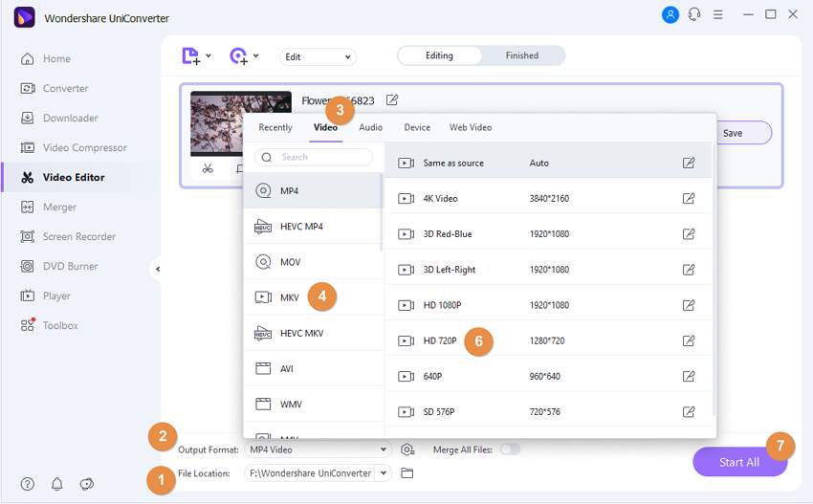Screen dimensions: 813x504
Task: Click the scissors trim icon under thumbnail
Action: click(208, 168)
